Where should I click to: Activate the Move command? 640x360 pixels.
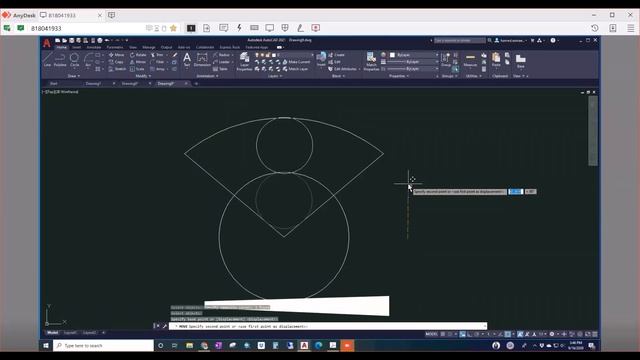(116, 55)
